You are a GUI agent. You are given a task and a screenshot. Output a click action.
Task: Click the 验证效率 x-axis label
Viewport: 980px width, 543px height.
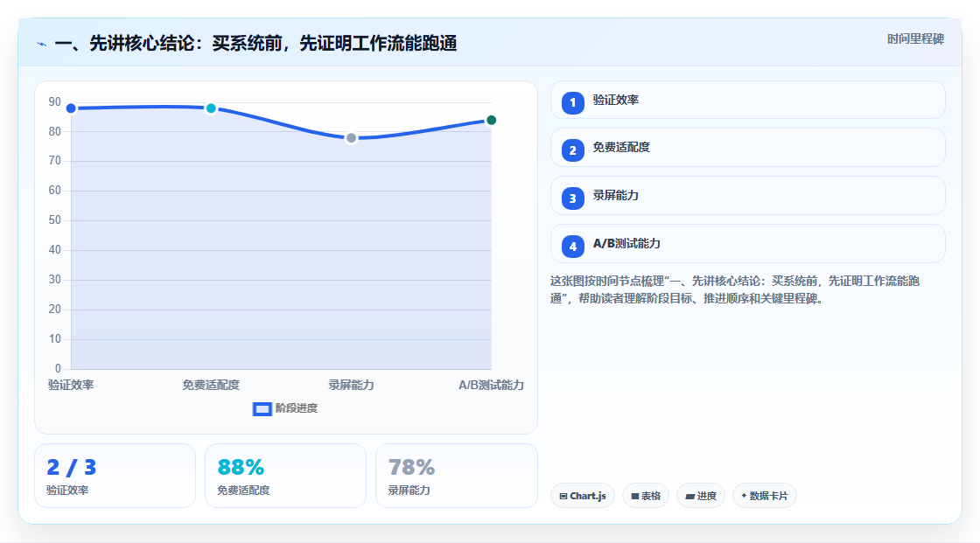click(x=71, y=386)
